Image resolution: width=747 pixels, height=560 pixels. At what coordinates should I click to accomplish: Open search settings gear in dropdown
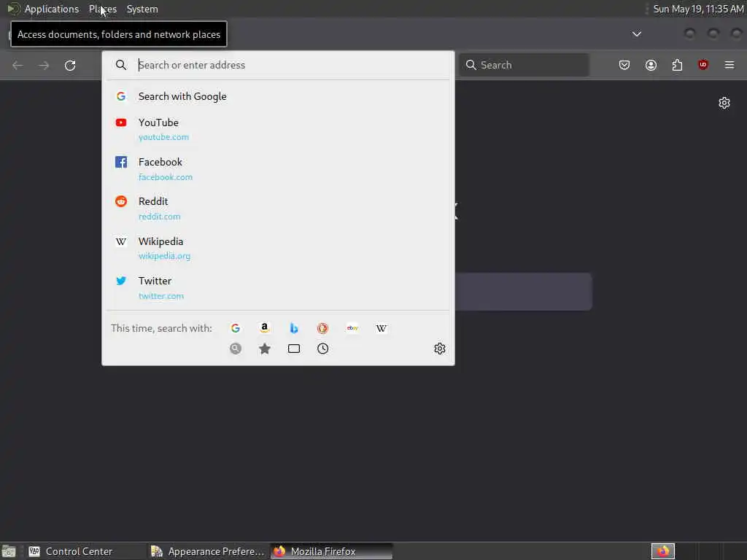pos(440,349)
